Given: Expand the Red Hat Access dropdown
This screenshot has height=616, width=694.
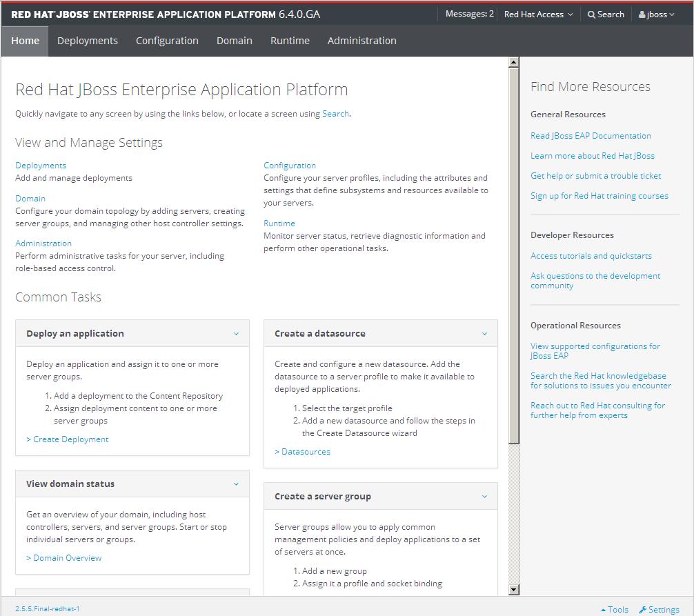Looking at the screenshot, I should [x=538, y=14].
